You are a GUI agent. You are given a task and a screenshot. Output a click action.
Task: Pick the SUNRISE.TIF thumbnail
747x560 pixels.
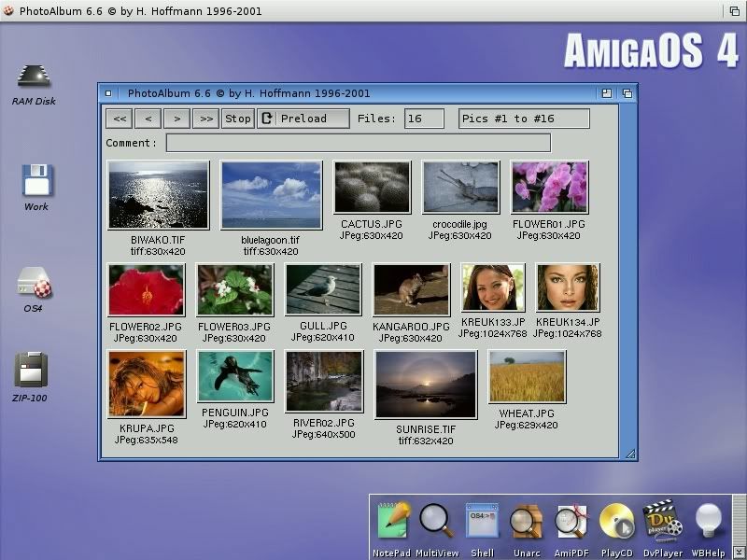click(425, 385)
